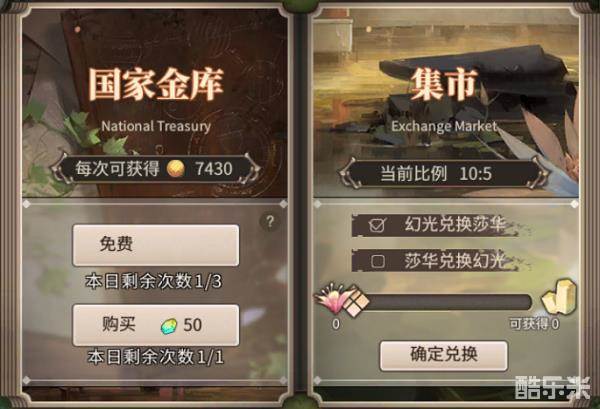Click the 每次可获得 7430 reward banner
The width and height of the screenshot is (600, 409).
[x=156, y=169]
